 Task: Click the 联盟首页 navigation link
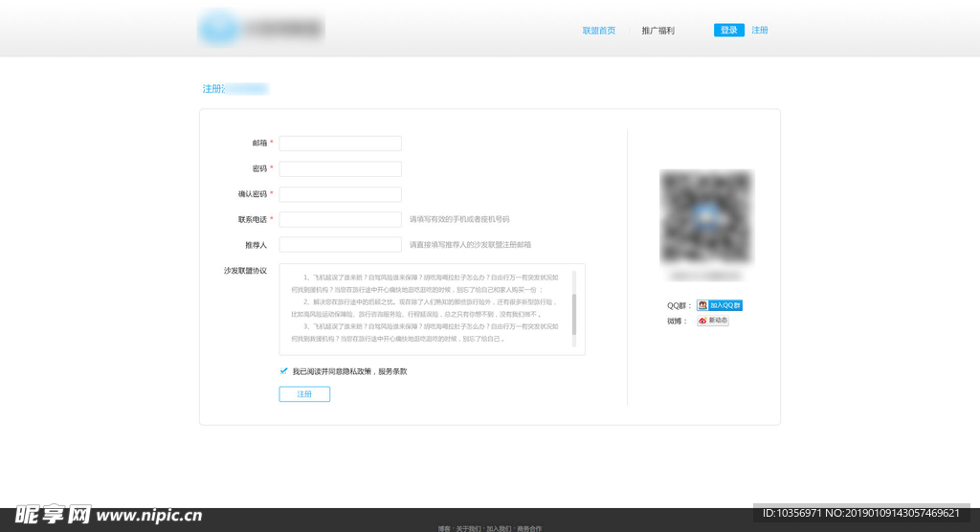click(x=599, y=31)
